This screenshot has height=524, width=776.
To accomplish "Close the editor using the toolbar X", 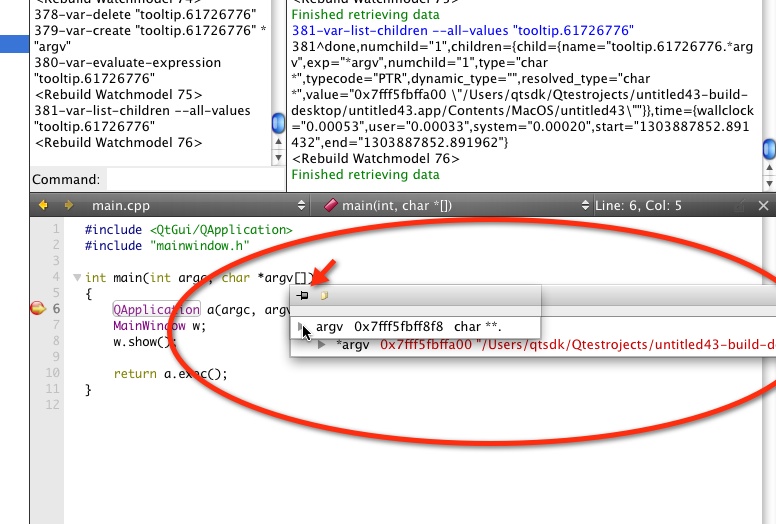I will 763,205.
